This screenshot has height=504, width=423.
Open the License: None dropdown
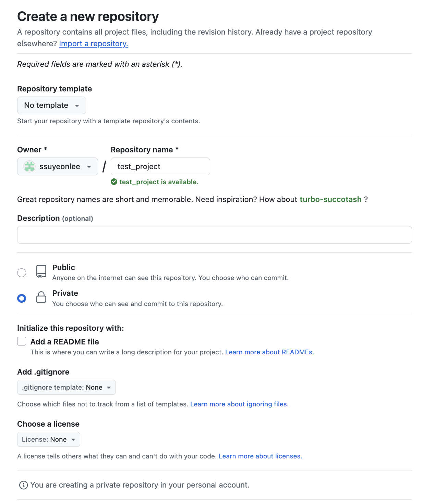pos(49,440)
